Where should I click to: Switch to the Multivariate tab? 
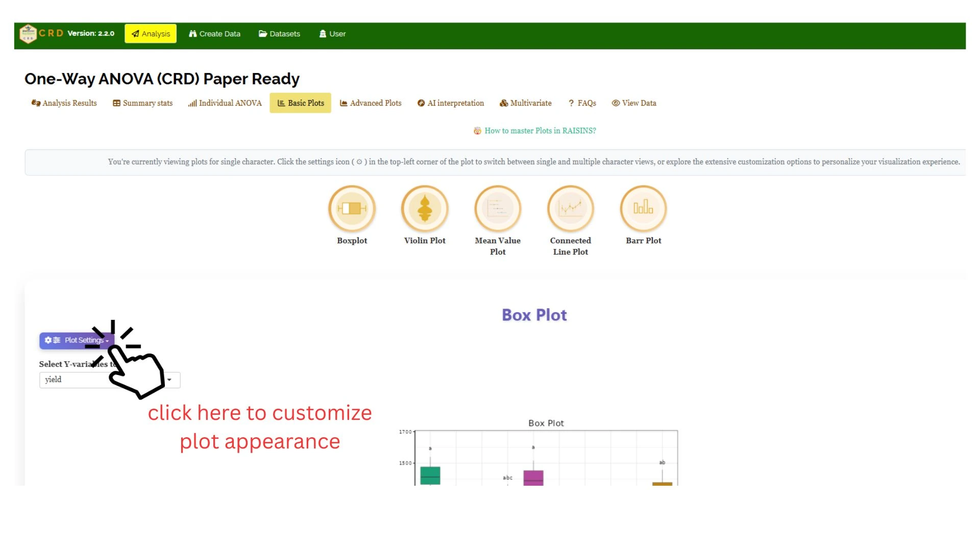tap(526, 103)
